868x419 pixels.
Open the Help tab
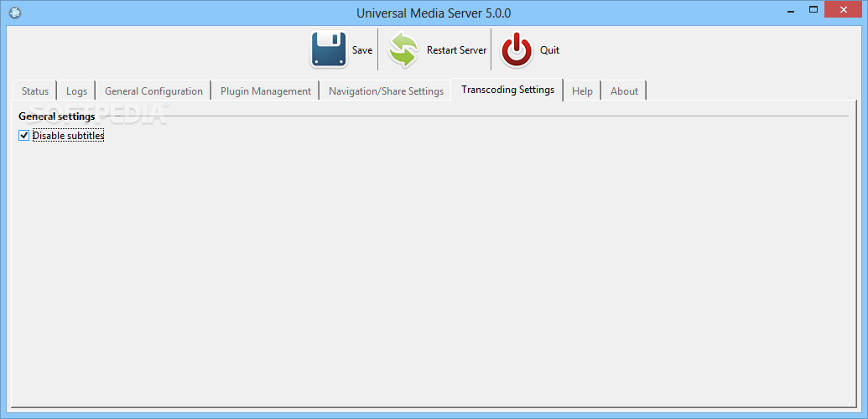pos(582,91)
